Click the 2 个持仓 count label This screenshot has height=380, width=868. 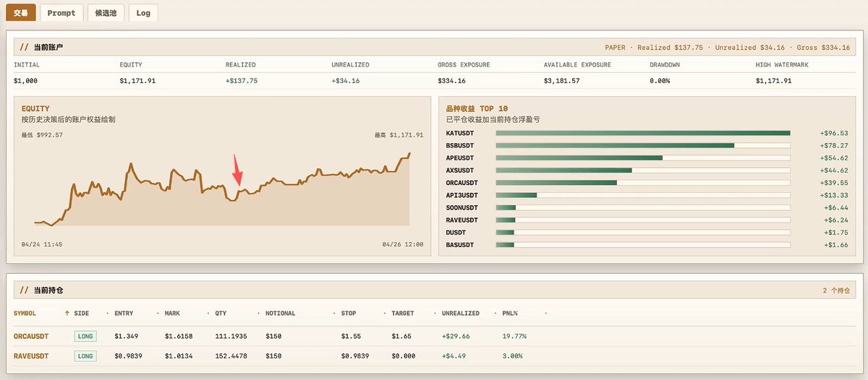point(836,290)
